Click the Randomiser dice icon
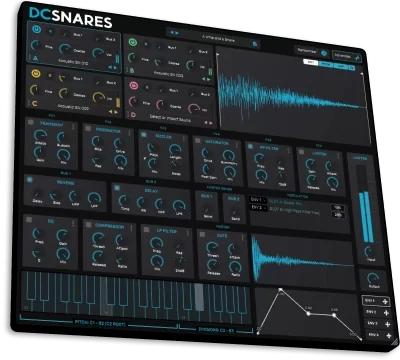 click(324, 53)
